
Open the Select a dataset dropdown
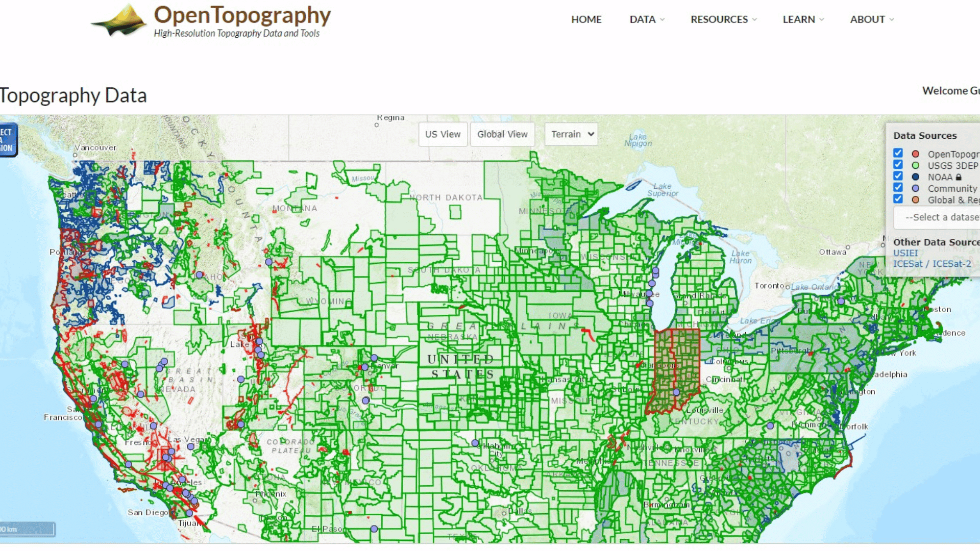tap(937, 217)
